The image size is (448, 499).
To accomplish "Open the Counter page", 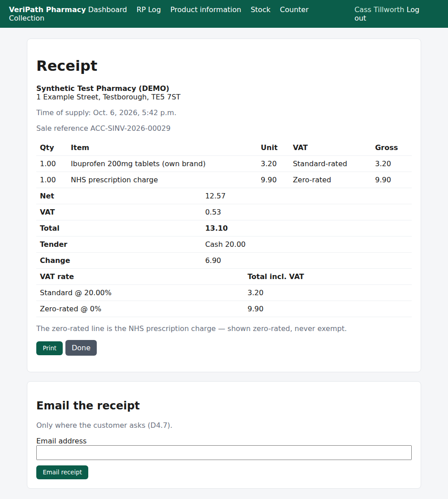I will (x=294, y=9).
